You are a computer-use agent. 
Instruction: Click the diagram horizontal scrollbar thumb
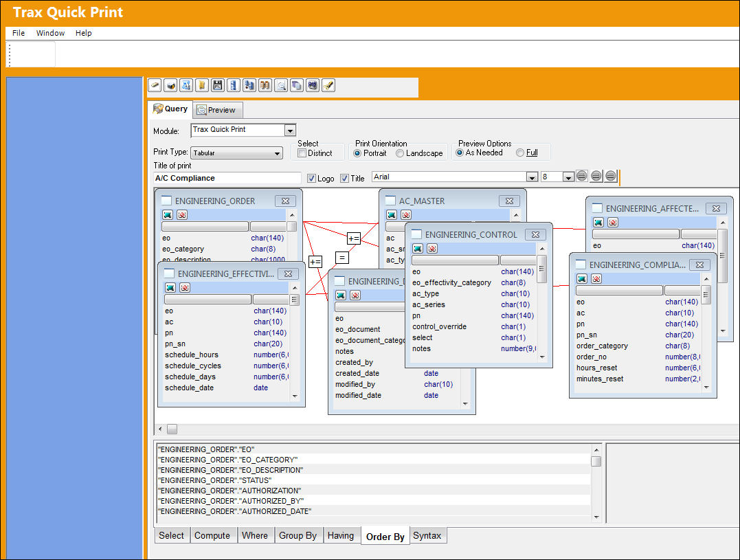coord(172,429)
